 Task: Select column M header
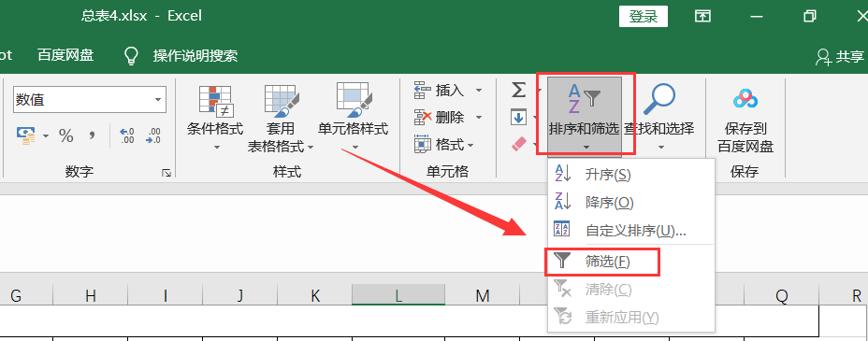pos(482,296)
